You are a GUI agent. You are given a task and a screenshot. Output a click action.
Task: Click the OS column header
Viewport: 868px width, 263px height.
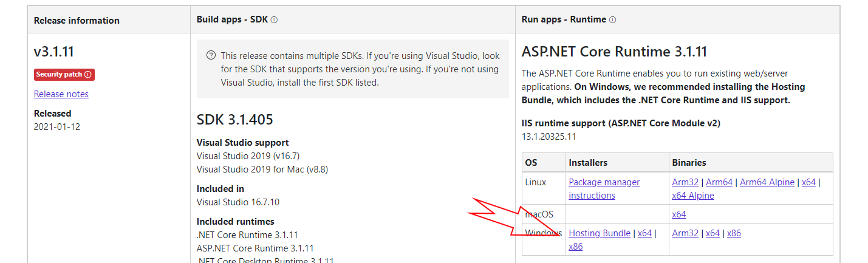coord(531,163)
